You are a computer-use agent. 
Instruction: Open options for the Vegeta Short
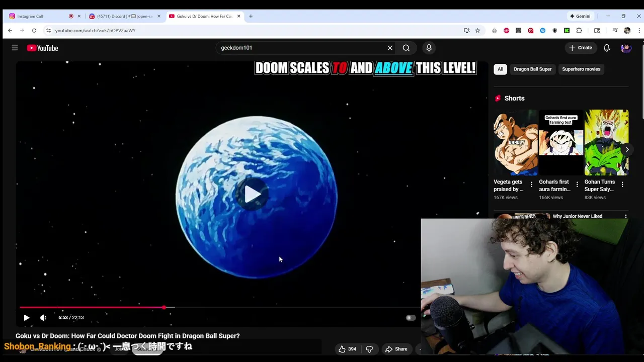coord(531,185)
